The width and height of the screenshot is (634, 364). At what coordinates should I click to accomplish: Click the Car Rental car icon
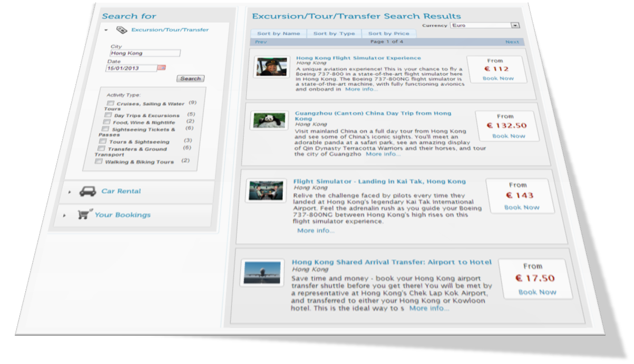(88, 191)
